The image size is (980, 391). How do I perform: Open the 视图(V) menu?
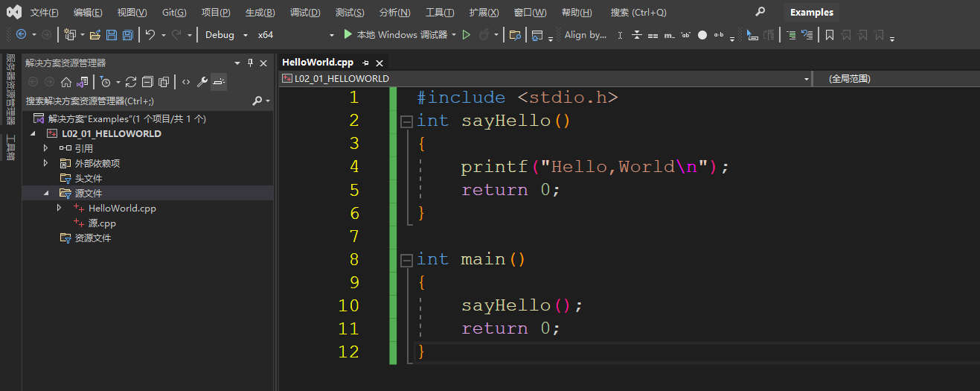click(132, 13)
